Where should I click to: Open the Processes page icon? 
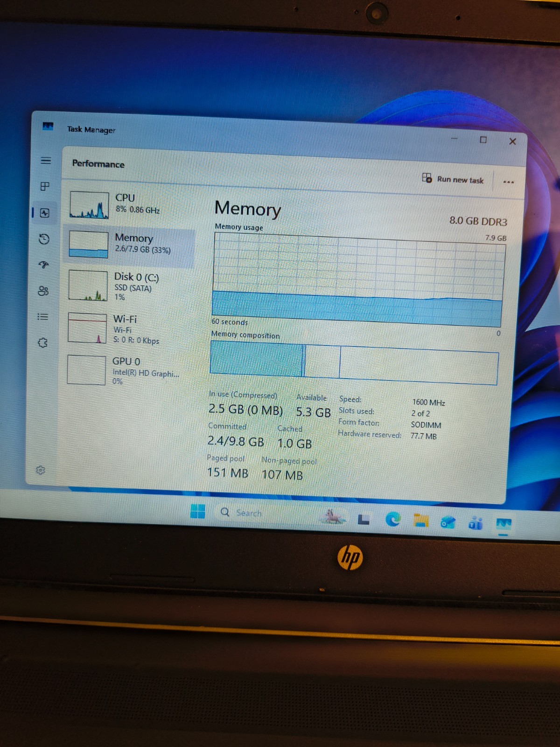pos(45,186)
